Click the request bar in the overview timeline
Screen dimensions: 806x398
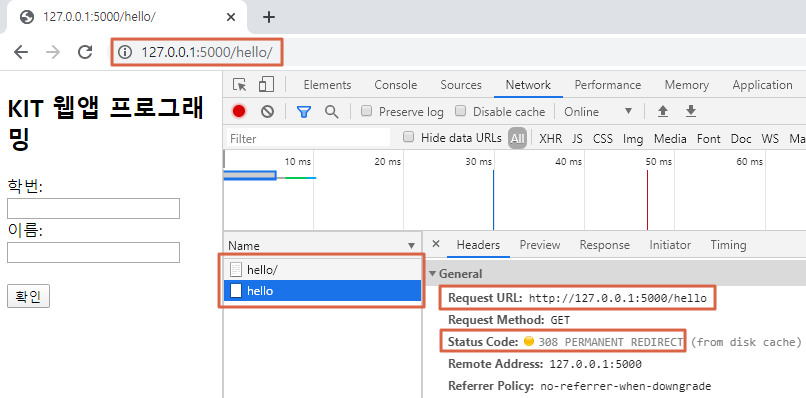250,176
